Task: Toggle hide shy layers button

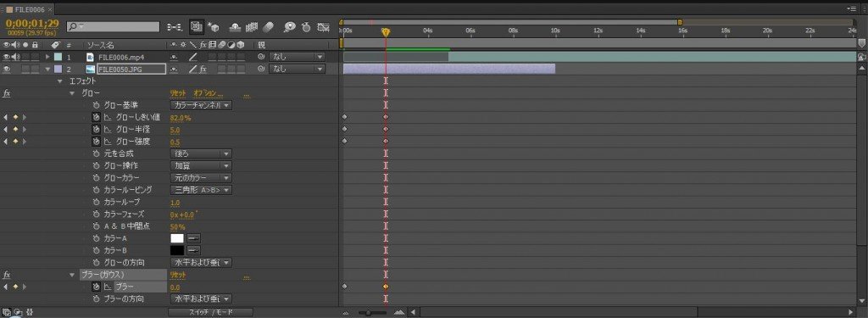Action: pyautogui.click(x=235, y=26)
